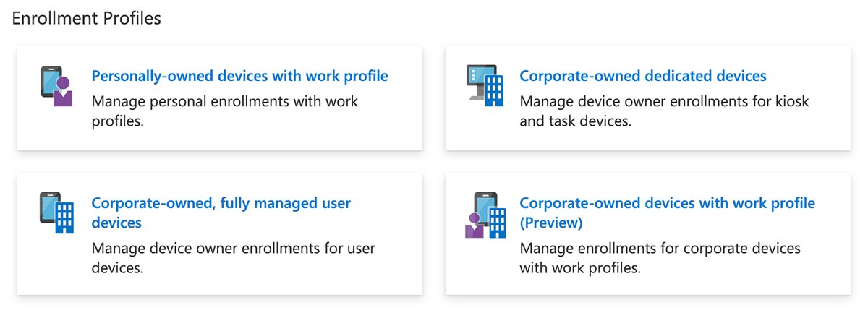Click the corporate work profile (Preview) icon
The height and width of the screenshot is (318, 868).
pos(485,214)
